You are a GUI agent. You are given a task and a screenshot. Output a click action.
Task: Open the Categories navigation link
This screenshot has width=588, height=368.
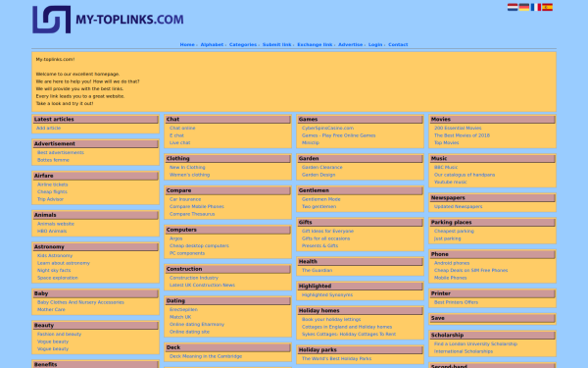point(243,45)
